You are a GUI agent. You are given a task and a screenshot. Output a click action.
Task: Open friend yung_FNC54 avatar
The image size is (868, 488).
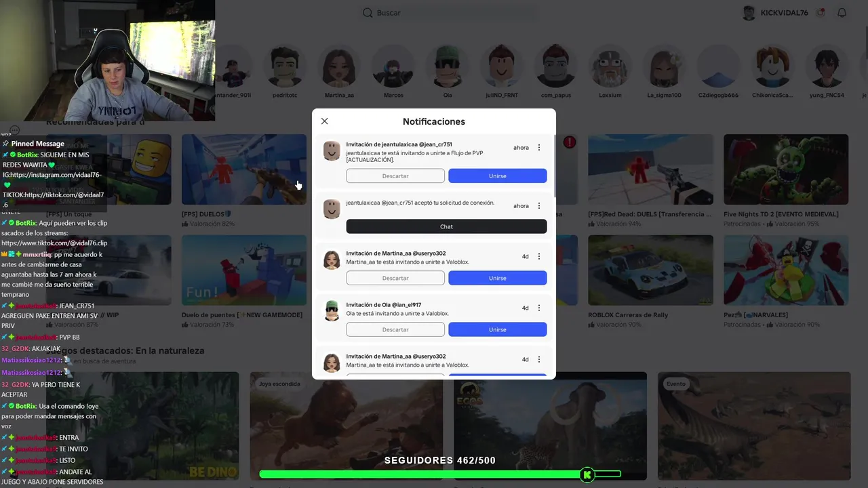827,66
